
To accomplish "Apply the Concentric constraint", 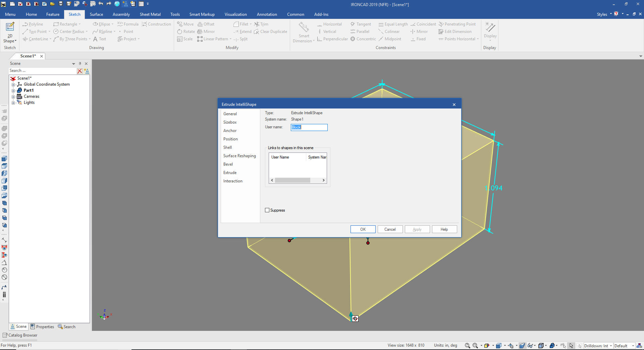I will [x=363, y=39].
